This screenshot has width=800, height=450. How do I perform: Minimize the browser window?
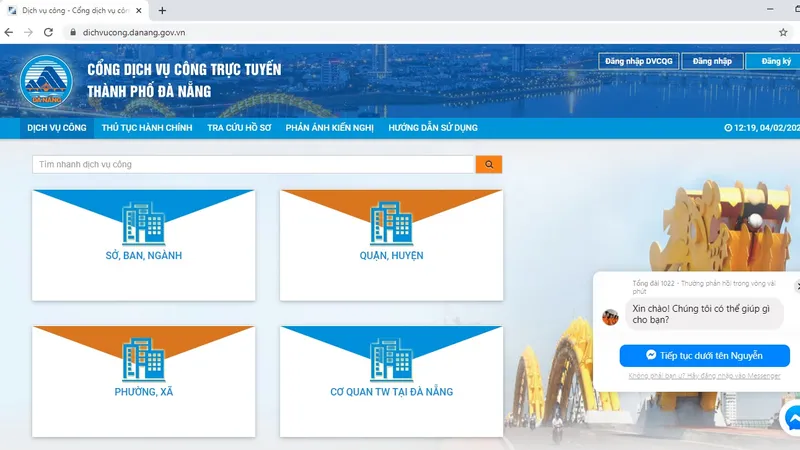pyautogui.click(x=770, y=9)
